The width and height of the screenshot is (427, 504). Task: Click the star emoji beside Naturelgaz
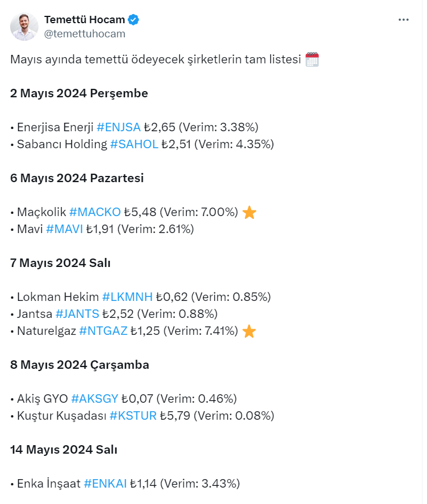coord(249,331)
